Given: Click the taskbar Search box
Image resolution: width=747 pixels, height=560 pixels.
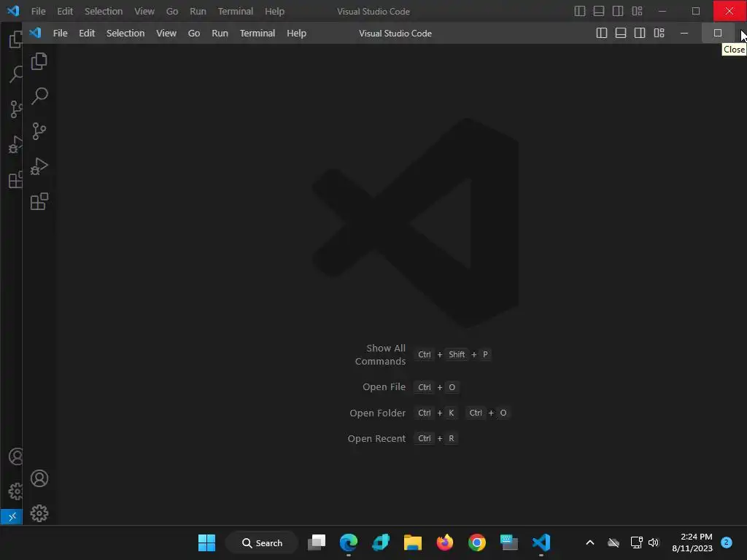Looking at the screenshot, I should pos(262,542).
